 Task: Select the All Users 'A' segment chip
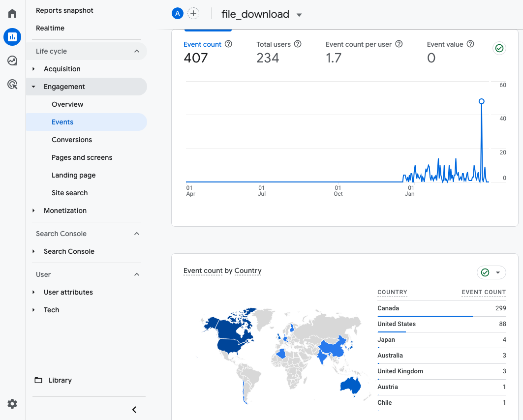click(x=178, y=14)
